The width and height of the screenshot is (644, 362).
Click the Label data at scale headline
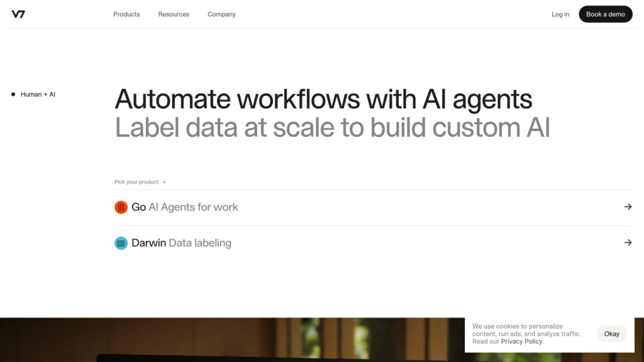coord(332,128)
